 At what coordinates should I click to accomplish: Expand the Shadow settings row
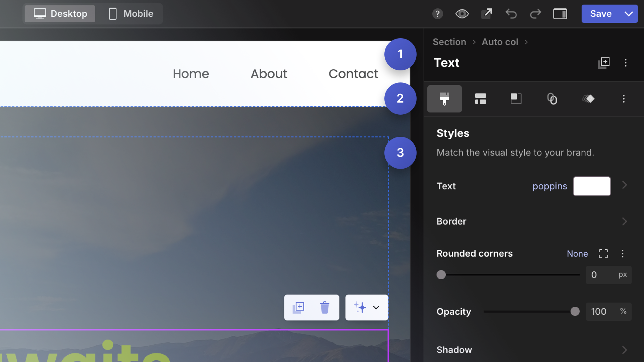(x=624, y=350)
